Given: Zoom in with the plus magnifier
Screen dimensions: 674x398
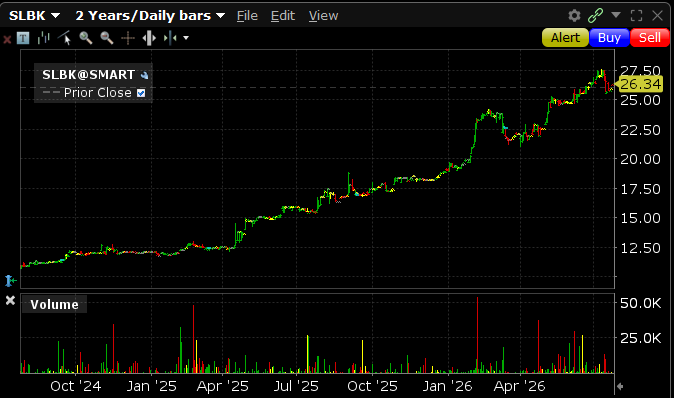Looking at the screenshot, I should 86,38.
